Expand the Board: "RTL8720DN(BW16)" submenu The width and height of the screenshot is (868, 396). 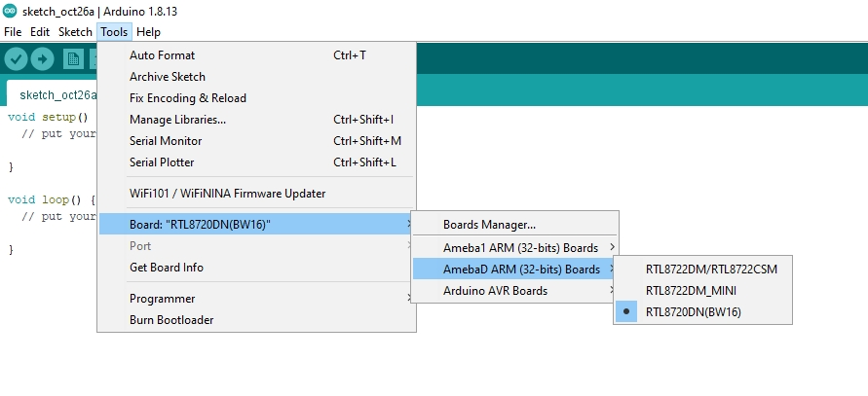pyautogui.click(x=257, y=225)
